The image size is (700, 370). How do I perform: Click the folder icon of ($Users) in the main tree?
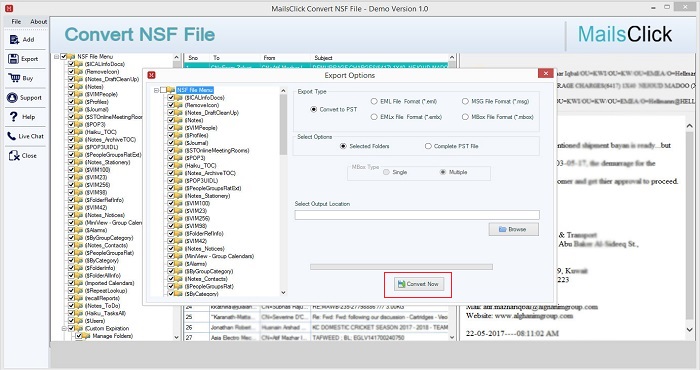pyautogui.click(x=79, y=321)
